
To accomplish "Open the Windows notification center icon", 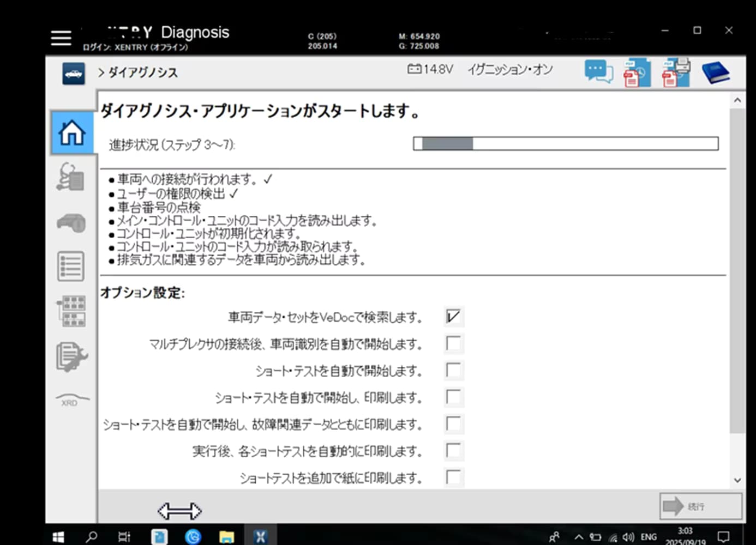I will (x=723, y=537).
